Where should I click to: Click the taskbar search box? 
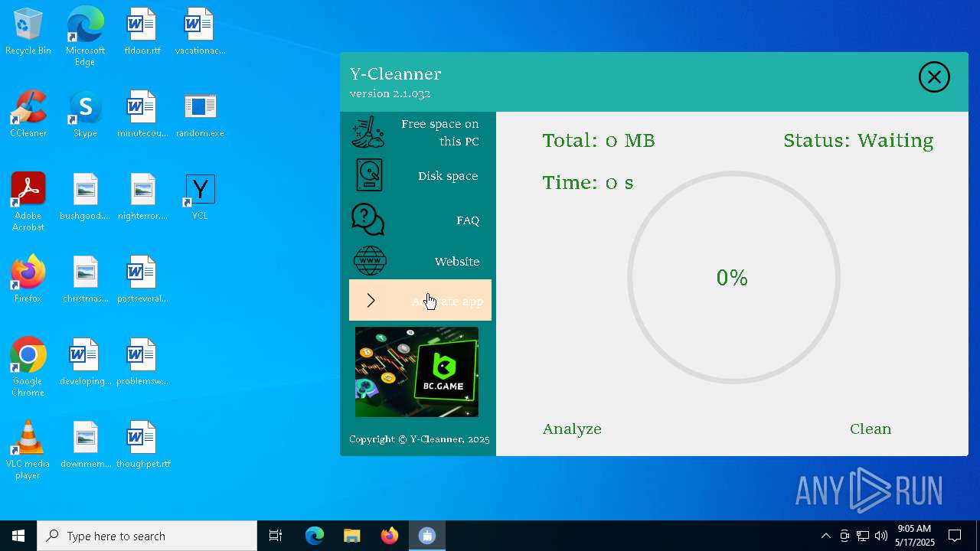[x=147, y=536]
